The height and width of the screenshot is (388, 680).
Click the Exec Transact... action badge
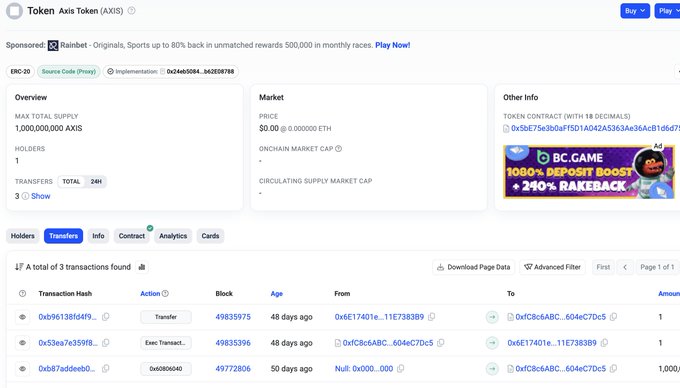click(166, 343)
